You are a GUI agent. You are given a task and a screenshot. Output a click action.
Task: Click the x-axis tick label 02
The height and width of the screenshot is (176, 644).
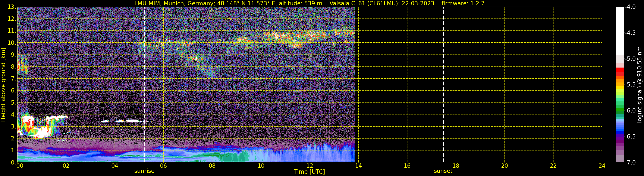pyautogui.click(x=66, y=166)
